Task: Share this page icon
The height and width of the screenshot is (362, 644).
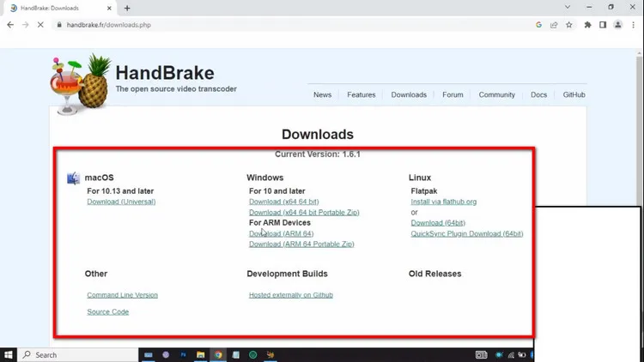Action: 554,25
